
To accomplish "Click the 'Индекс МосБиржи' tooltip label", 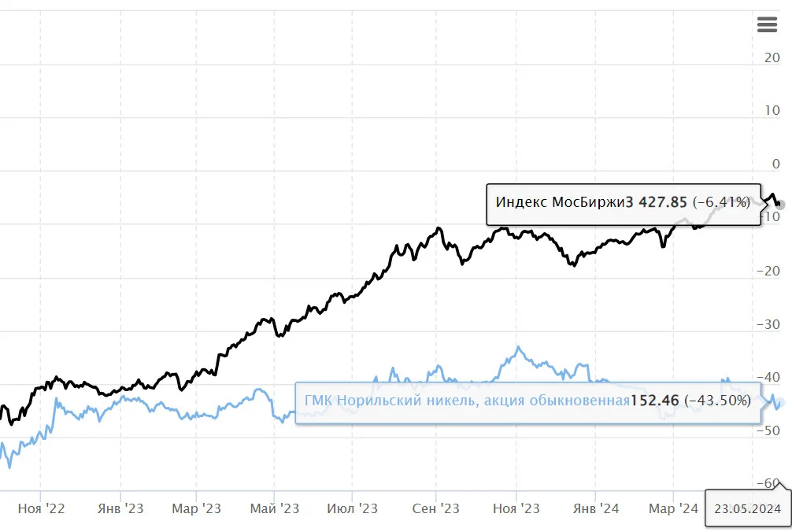I will tap(561, 202).
